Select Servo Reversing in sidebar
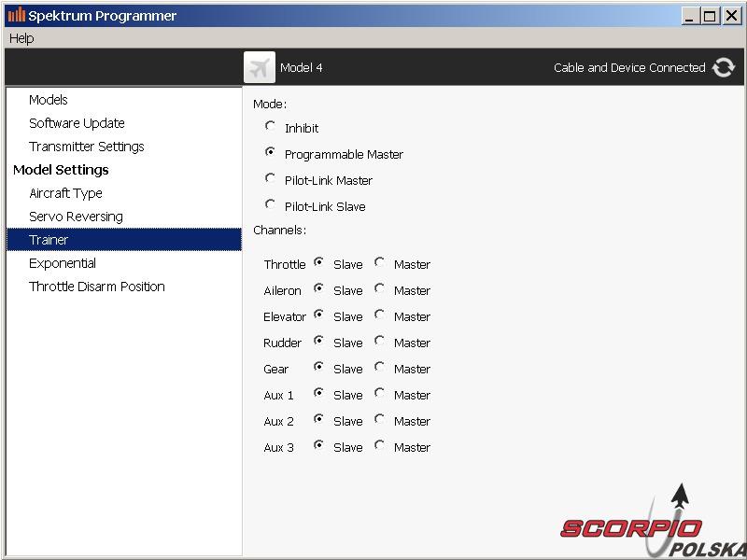747x560 pixels. 76,217
